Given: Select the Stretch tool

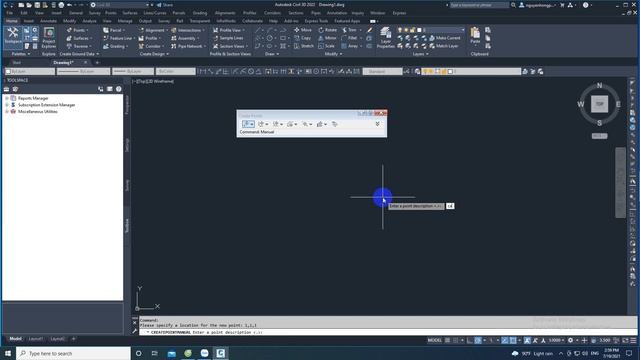Looking at the screenshot, I should 304,46.
